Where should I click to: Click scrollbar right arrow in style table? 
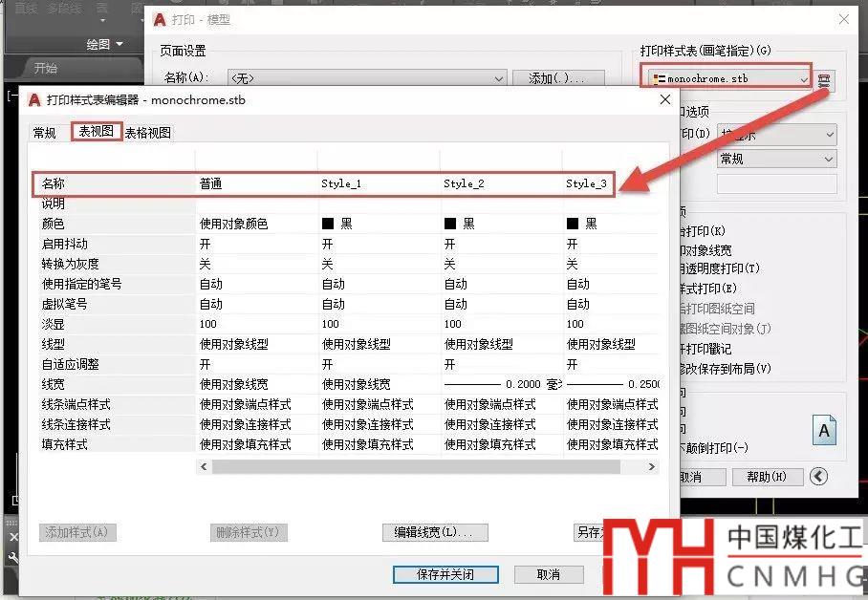(x=652, y=467)
